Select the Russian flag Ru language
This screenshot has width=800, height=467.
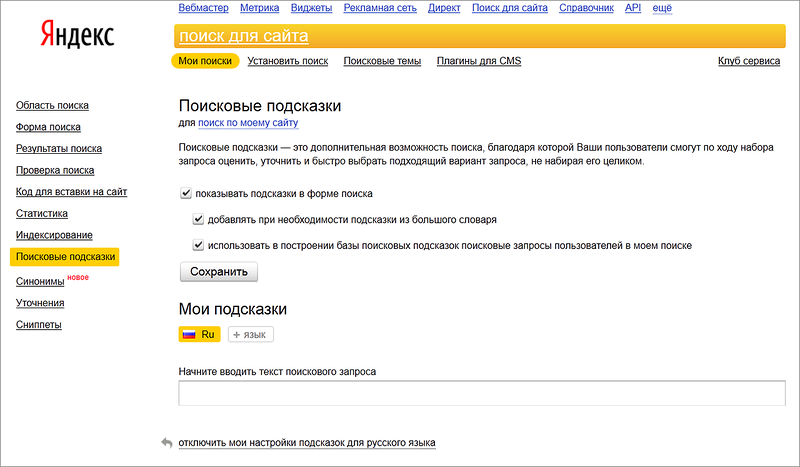pyautogui.click(x=199, y=335)
